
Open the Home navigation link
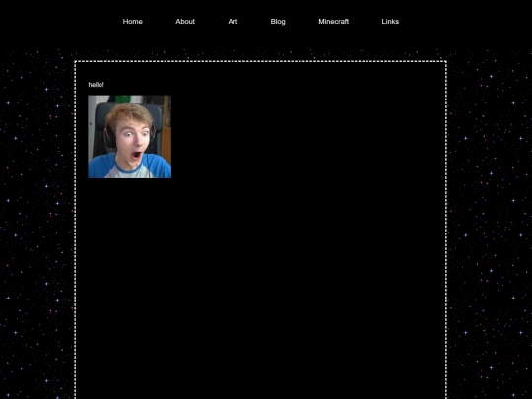click(132, 22)
